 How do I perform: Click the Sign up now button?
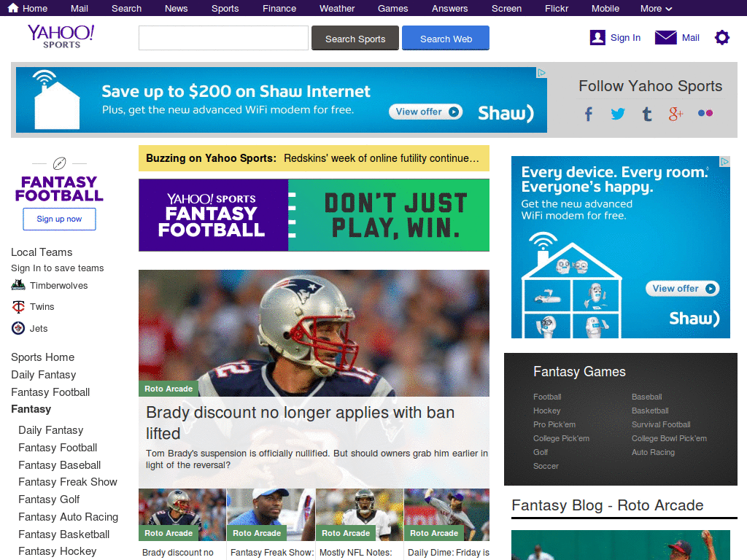coord(59,219)
